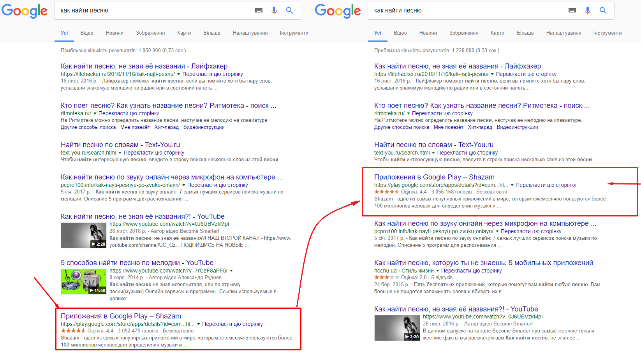Switch to 'Відео' tab in left results
641x364 pixels.
[x=87, y=33]
